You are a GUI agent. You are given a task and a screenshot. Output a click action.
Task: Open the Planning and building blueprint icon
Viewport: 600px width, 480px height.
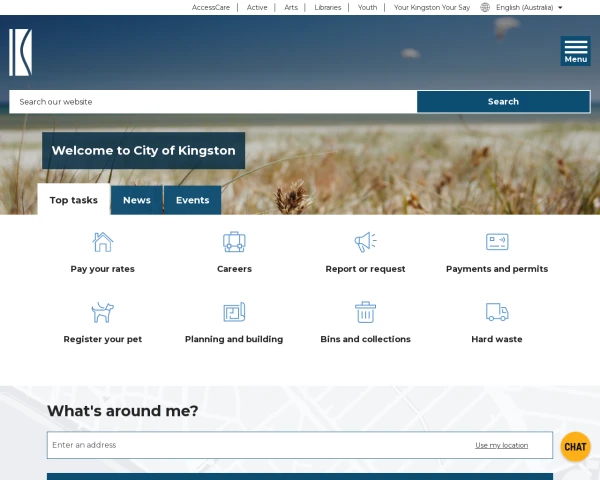(234, 312)
